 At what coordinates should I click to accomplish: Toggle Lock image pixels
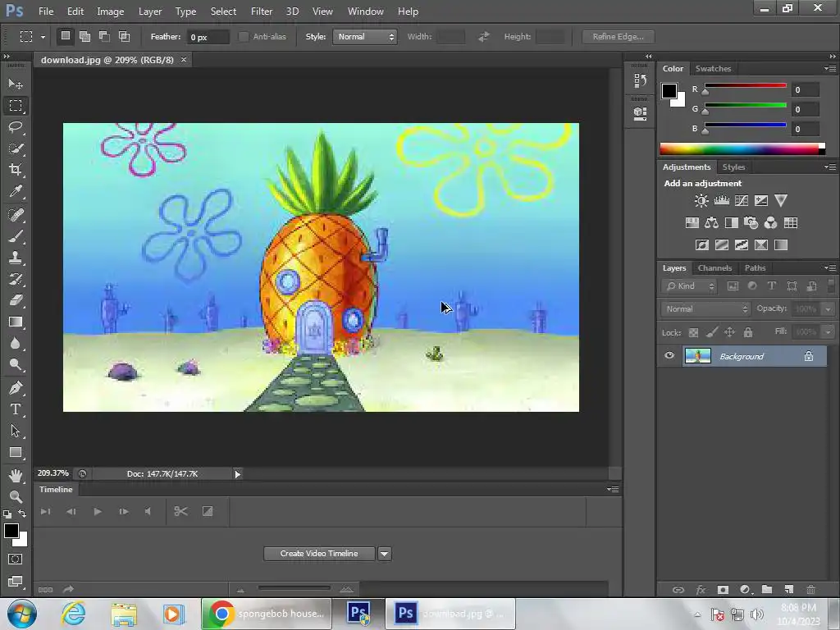(711, 333)
